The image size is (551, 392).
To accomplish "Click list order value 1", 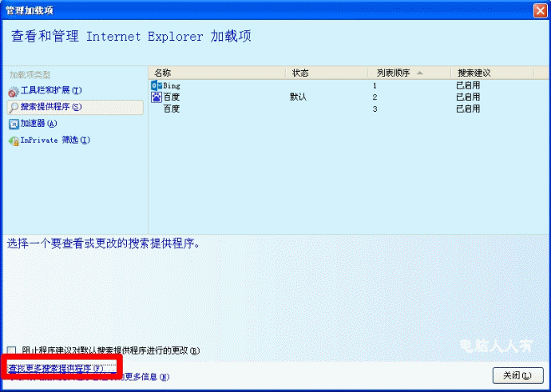I will (375, 85).
